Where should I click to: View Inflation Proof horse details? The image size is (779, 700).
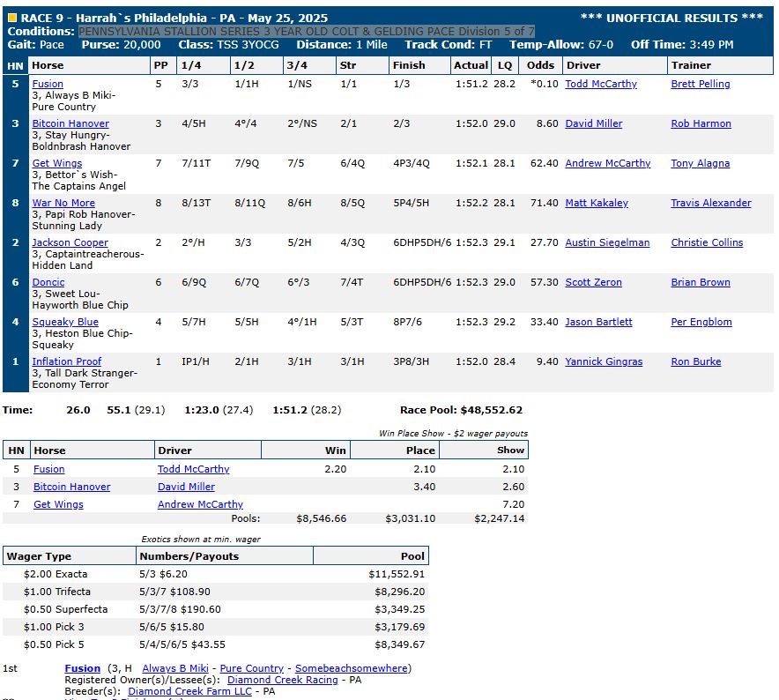[67, 361]
